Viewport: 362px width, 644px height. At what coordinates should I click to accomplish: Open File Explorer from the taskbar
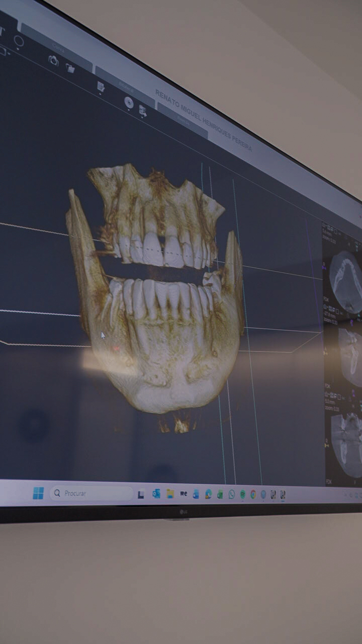point(170,494)
